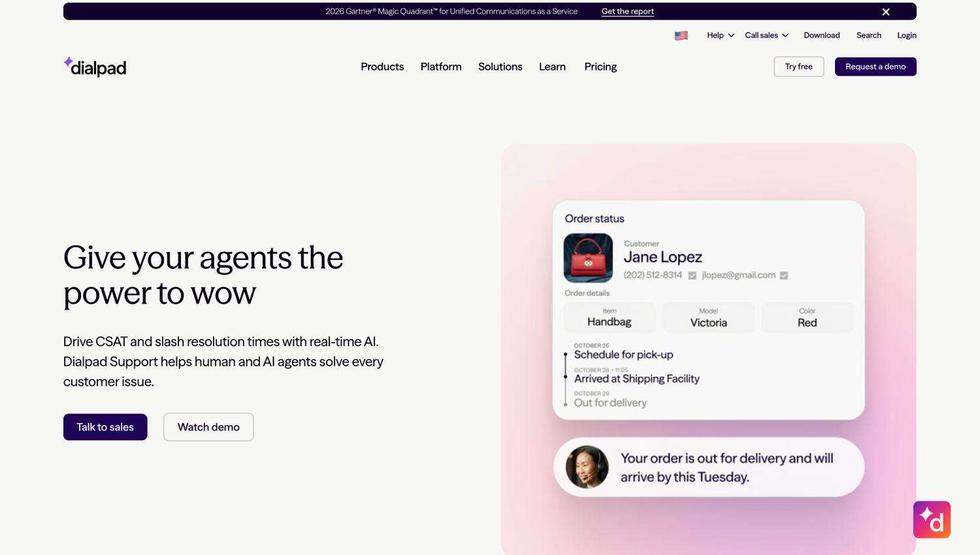This screenshot has height=555, width=980.
Task: Click the Watch demo button
Action: 208,427
